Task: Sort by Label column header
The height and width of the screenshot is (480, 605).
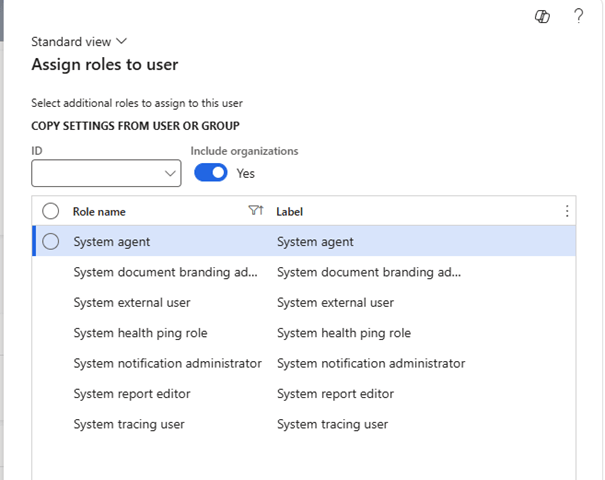Action: 289,211
